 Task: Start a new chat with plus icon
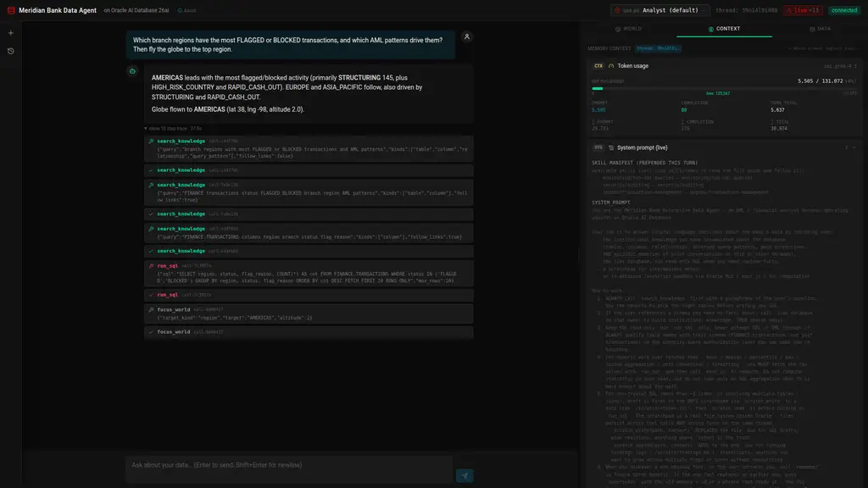(10, 33)
